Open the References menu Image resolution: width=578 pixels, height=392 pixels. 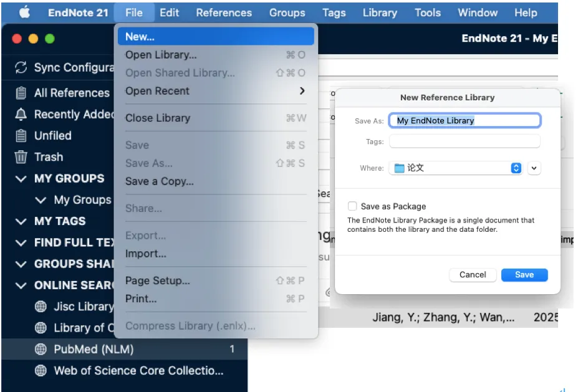tap(224, 12)
